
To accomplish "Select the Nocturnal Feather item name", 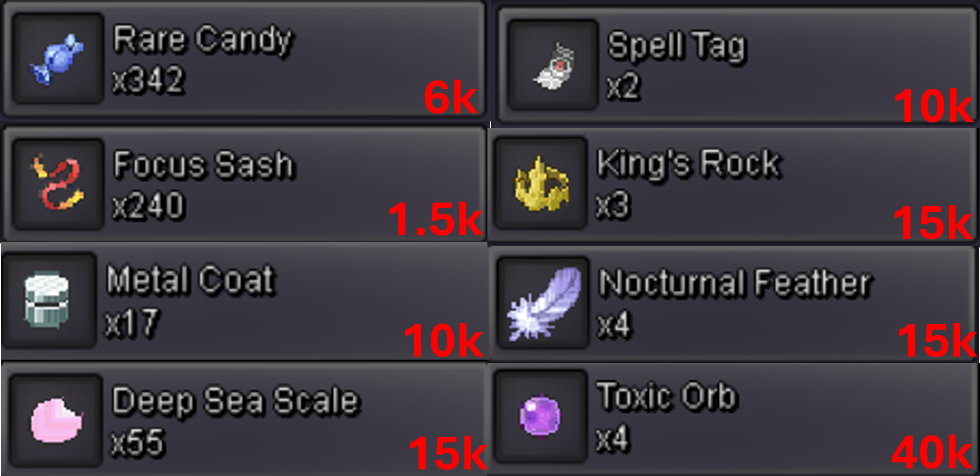I will coord(736,283).
